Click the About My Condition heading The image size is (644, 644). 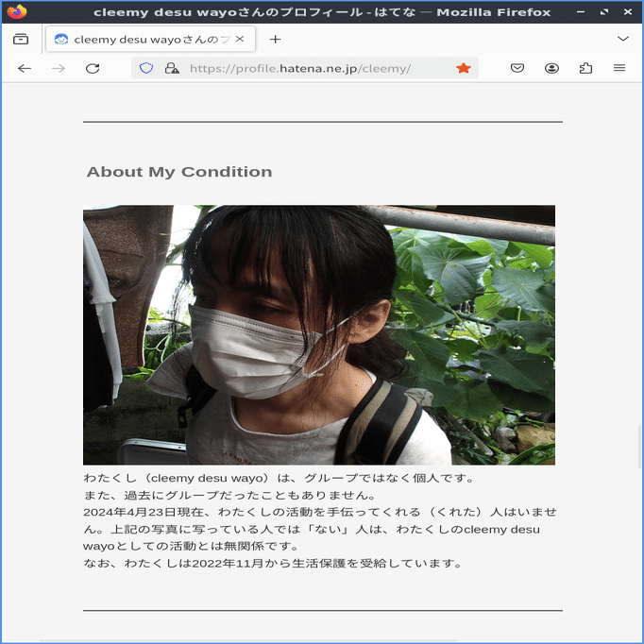pyautogui.click(x=179, y=172)
